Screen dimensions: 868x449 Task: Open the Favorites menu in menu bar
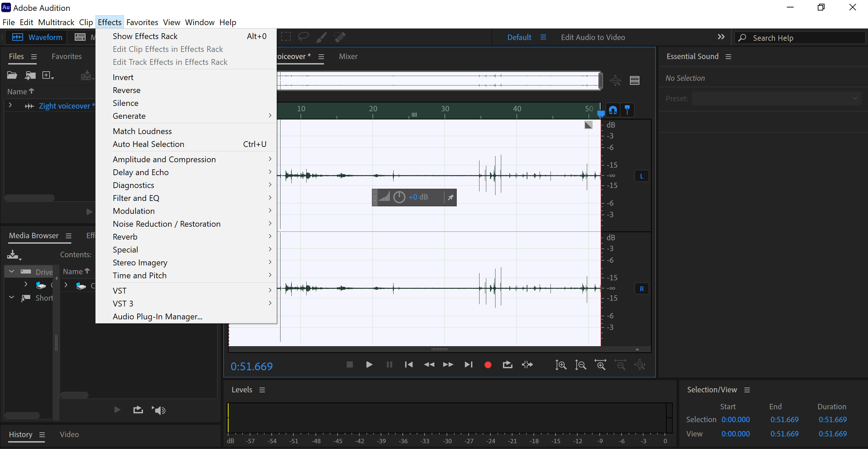point(142,22)
